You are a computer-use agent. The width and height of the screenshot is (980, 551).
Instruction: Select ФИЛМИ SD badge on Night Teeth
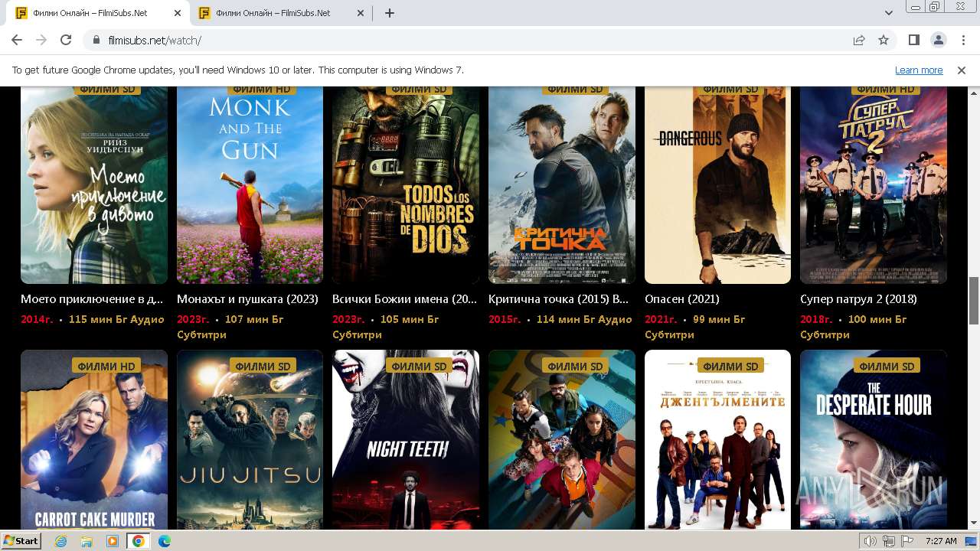click(x=419, y=366)
